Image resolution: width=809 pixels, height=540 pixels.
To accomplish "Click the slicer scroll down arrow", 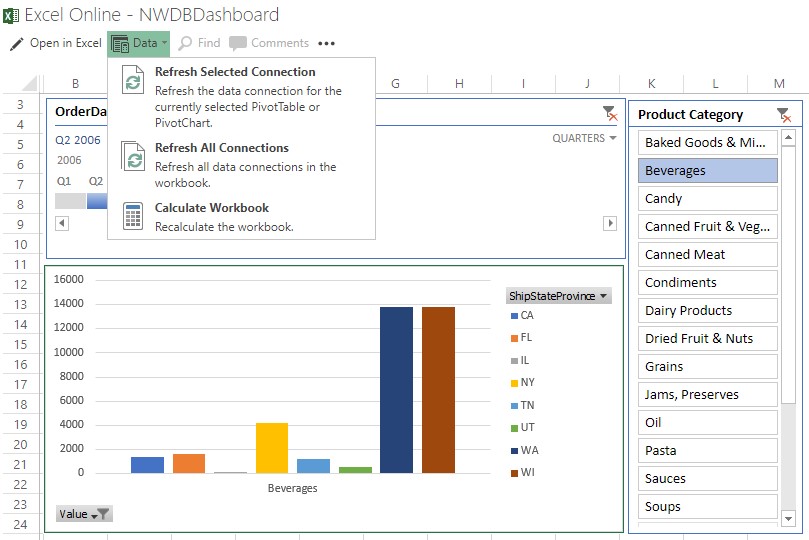I will coord(788,519).
